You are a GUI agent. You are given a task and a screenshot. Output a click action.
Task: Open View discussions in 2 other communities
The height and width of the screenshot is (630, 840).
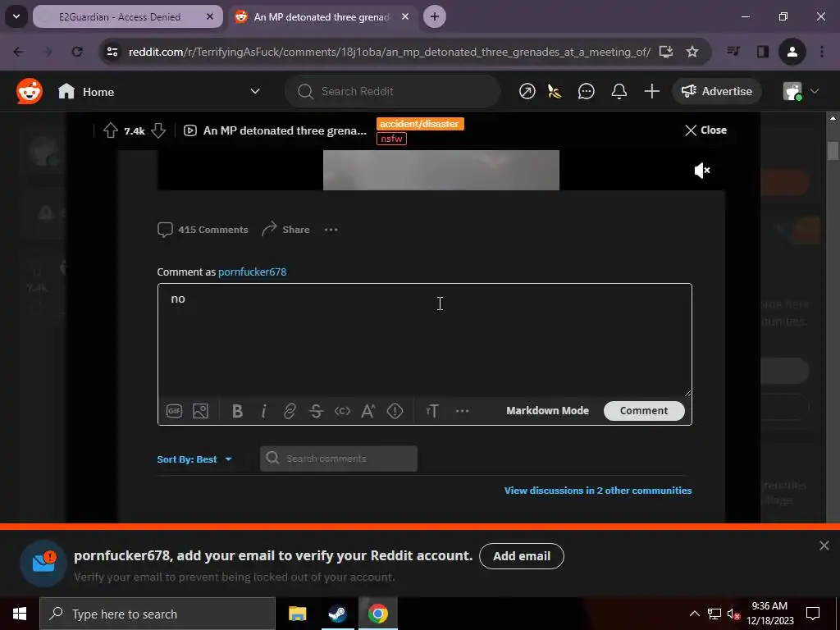coord(598,491)
